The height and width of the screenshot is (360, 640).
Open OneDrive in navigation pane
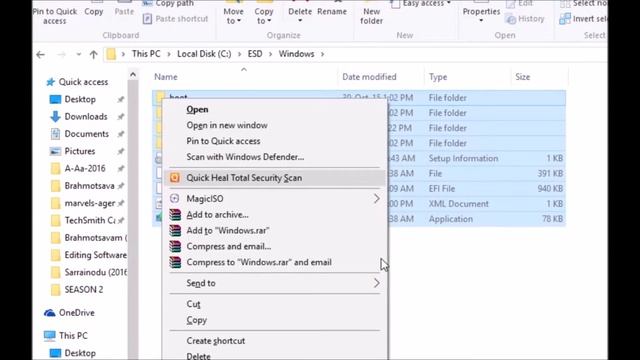76,313
